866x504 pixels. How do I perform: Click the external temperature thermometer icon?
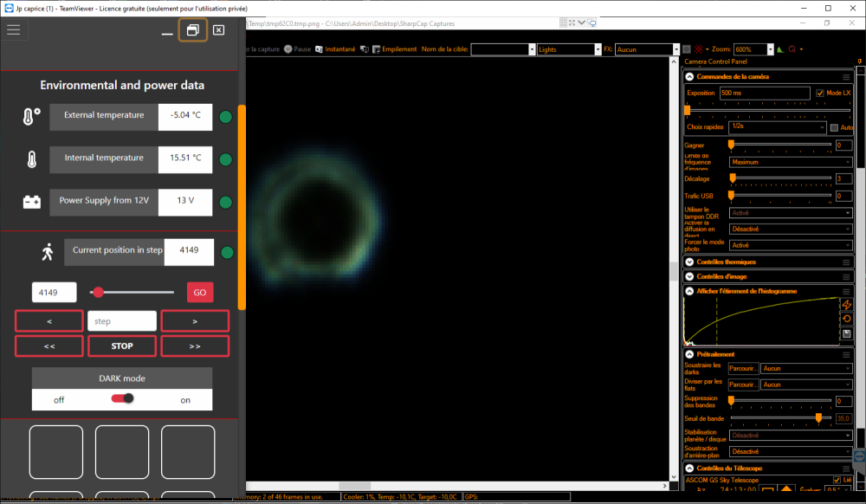[x=31, y=116]
